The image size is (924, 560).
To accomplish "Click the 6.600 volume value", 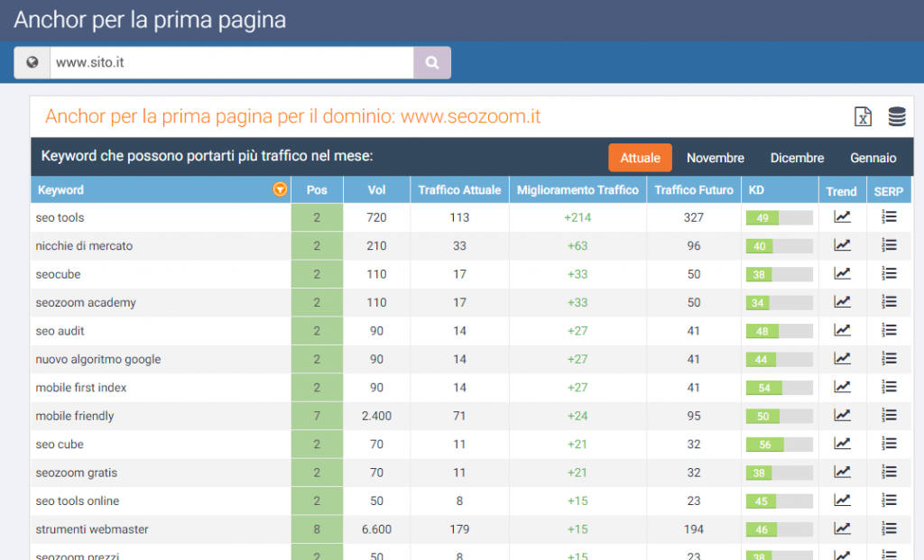I will coord(376,528).
